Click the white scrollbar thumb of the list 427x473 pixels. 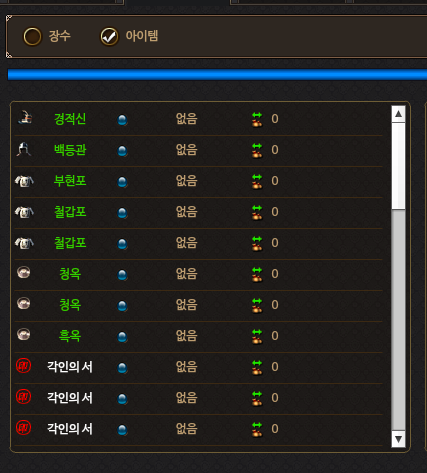pyautogui.click(x=398, y=166)
